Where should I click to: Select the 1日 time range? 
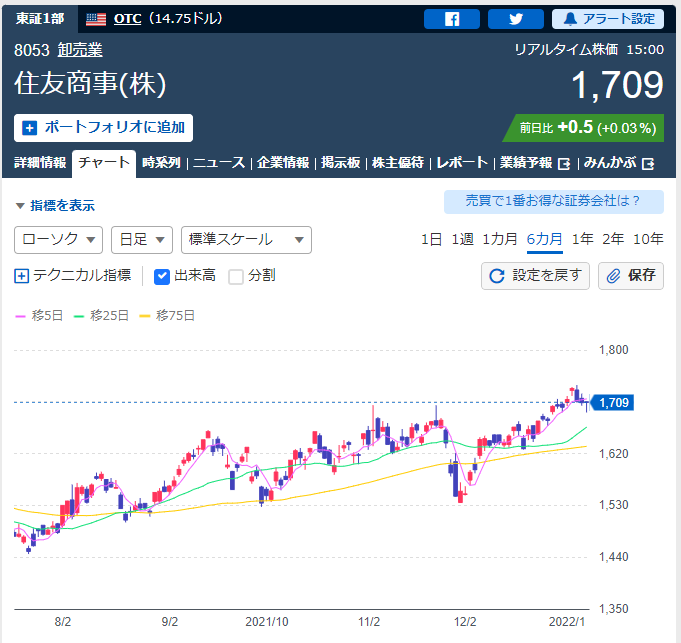click(431, 239)
